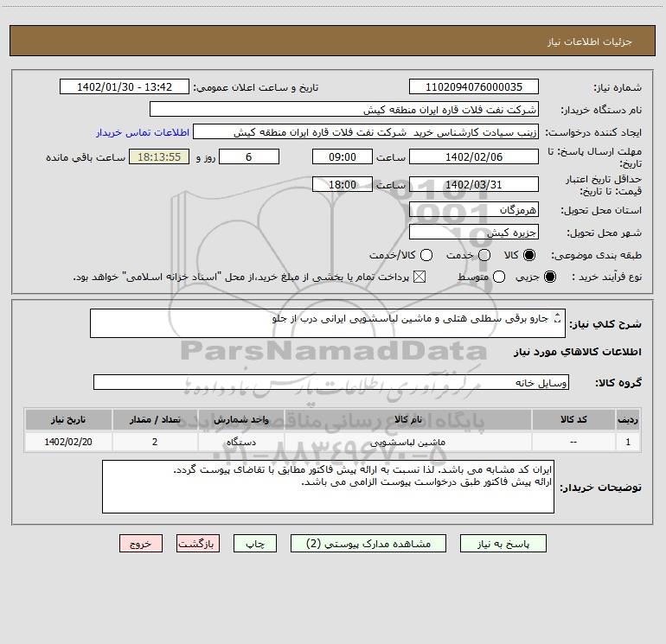666x644 pixels.
Task: Click the چاپ print button
Action: coord(255,544)
